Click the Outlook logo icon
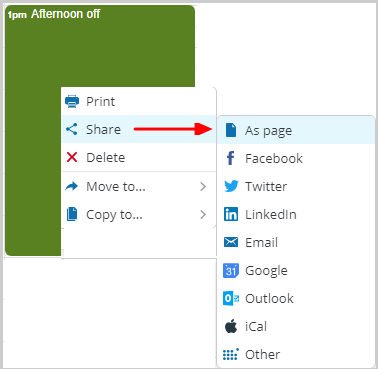Screen dimensions: 378x369 tap(231, 298)
